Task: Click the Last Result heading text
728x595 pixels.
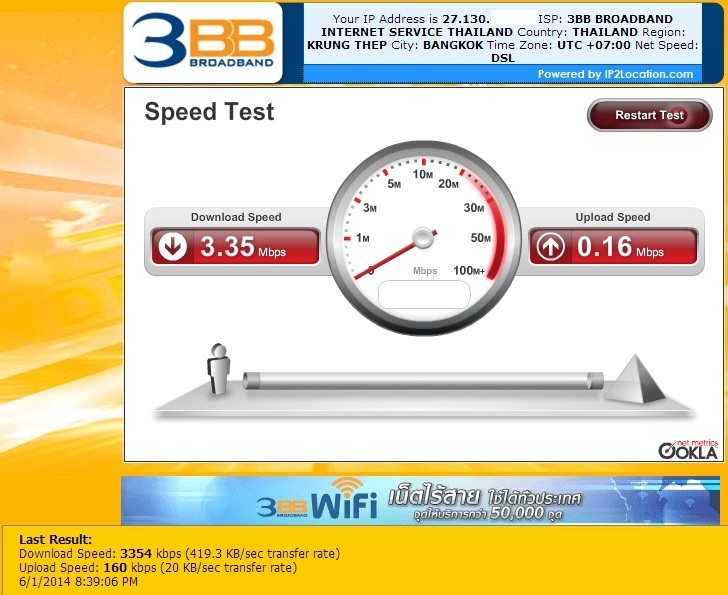Action: pyautogui.click(x=56, y=539)
